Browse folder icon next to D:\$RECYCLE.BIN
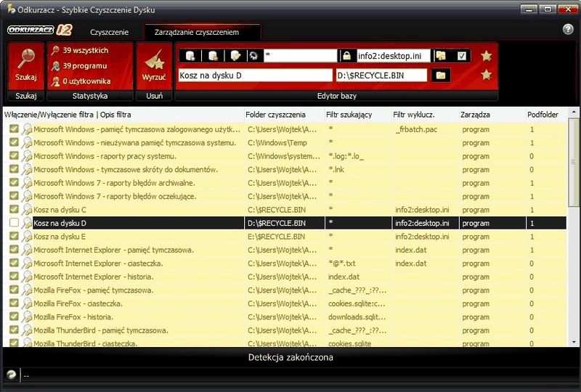The height and width of the screenshot is (392, 581). (x=441, y=75)
